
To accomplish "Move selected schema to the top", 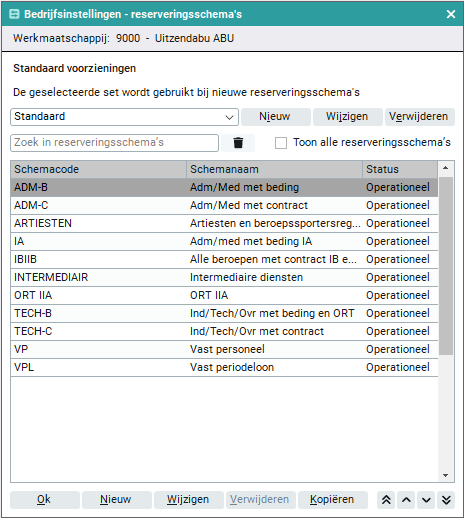I will tap(386, 500).
